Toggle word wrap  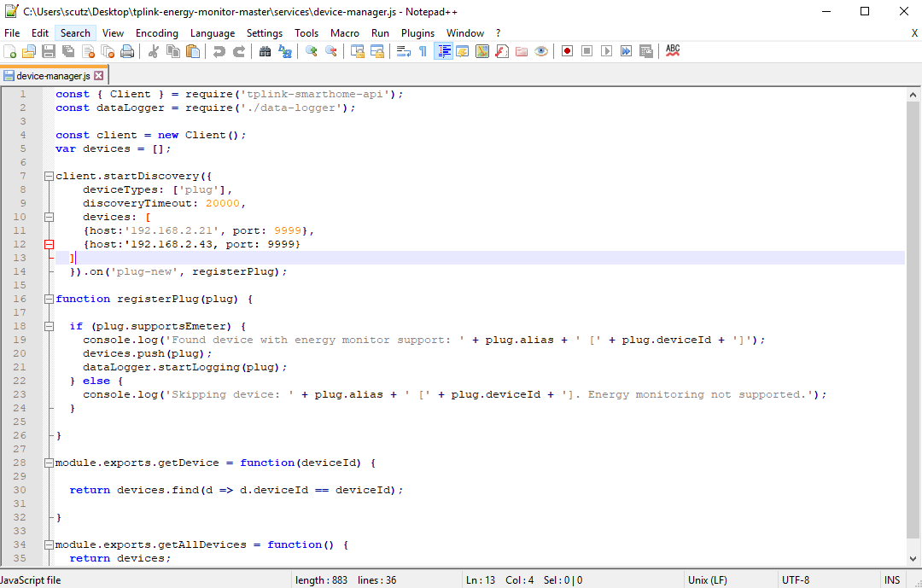(x=403, y=51)
